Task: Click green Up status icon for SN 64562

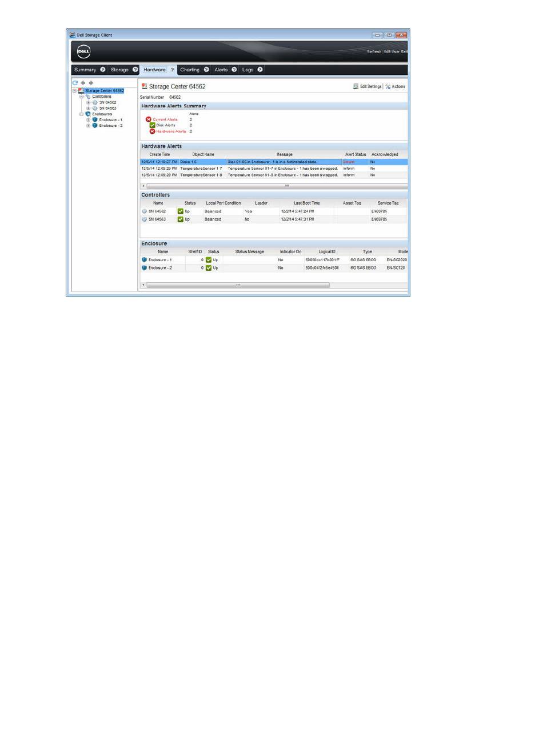Action: coord(181,211)
